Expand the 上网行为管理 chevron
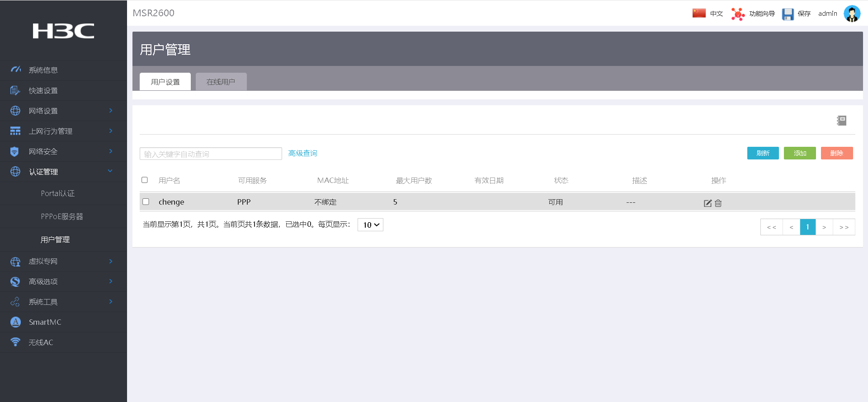 click(111, 131)
